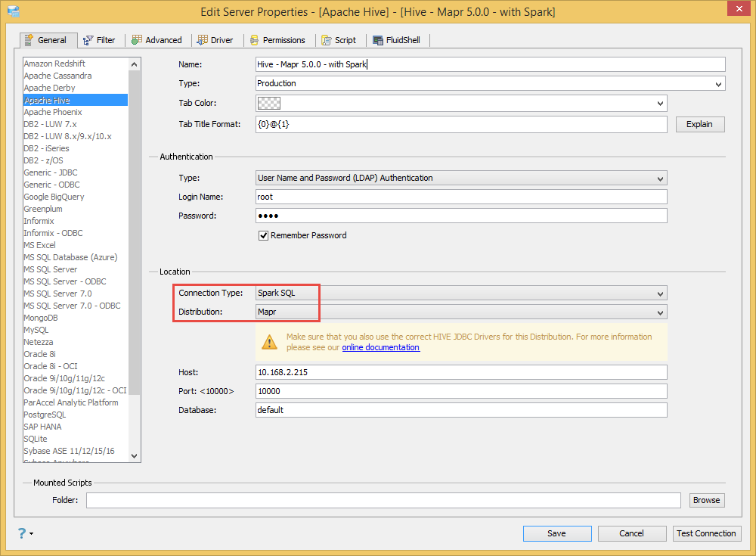Click the Port input field
Image resolution: width=756 pixels, height=556 pixels.
click(x=461, y=391)
